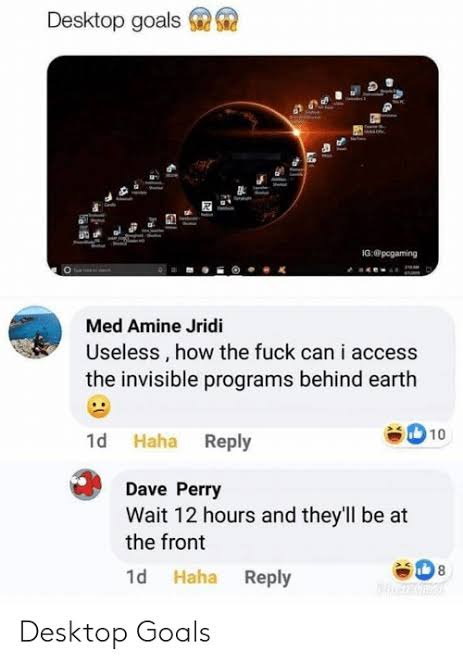Open Med Amine Jridi's name link

(x=154, y=326)
